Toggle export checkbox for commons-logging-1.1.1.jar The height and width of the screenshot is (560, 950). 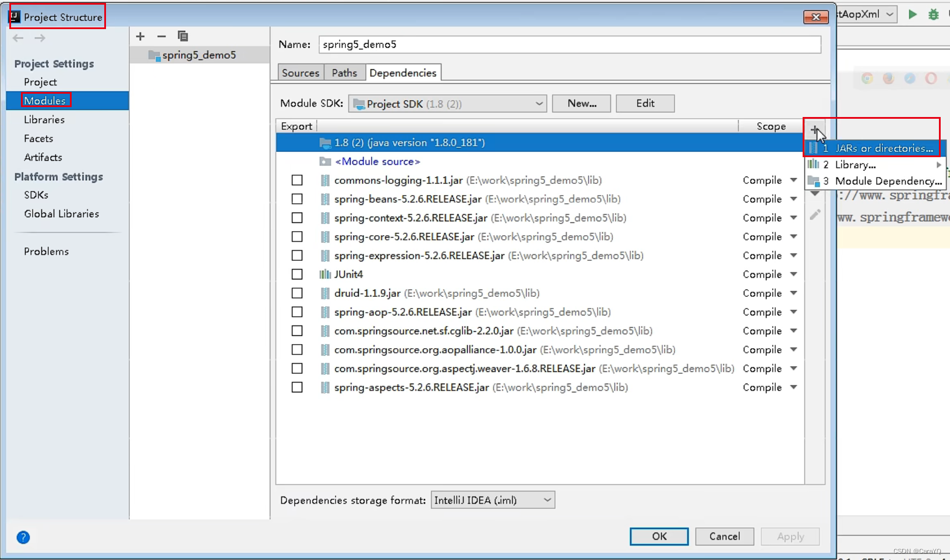click(x=297, y=180)
